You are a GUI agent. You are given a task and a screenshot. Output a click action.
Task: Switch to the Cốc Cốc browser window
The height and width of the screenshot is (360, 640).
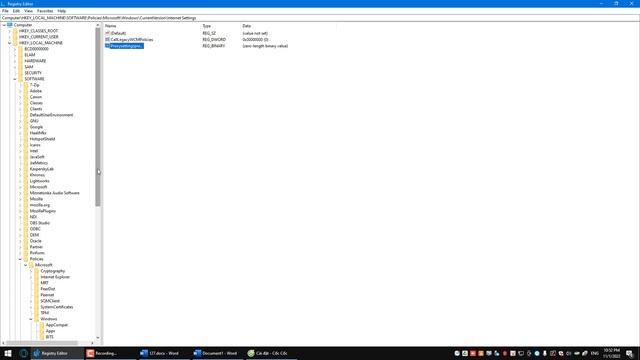coord(271,353)
